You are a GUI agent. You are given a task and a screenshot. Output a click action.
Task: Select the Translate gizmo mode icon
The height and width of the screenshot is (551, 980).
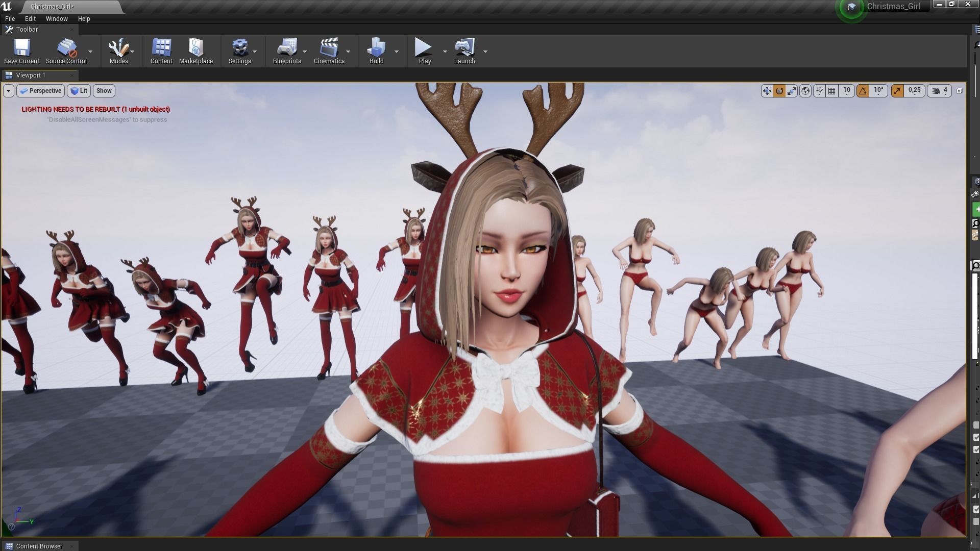pos(767,91)
